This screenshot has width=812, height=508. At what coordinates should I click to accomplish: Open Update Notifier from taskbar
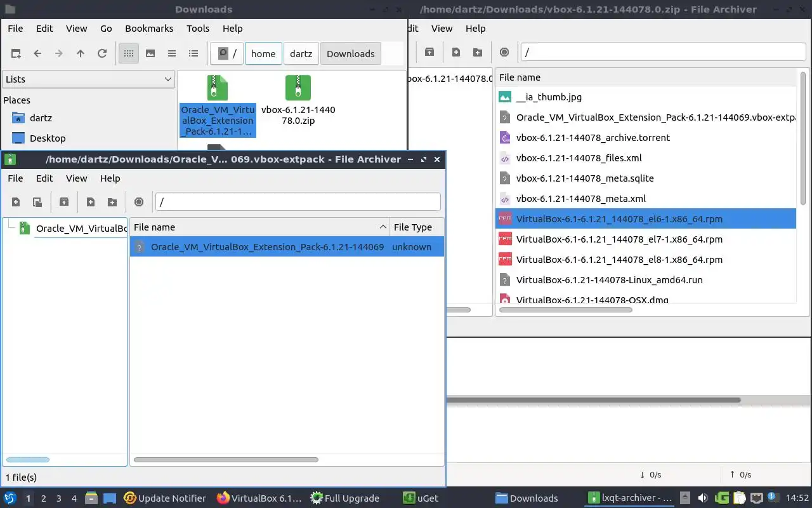(x=165, y=498)
